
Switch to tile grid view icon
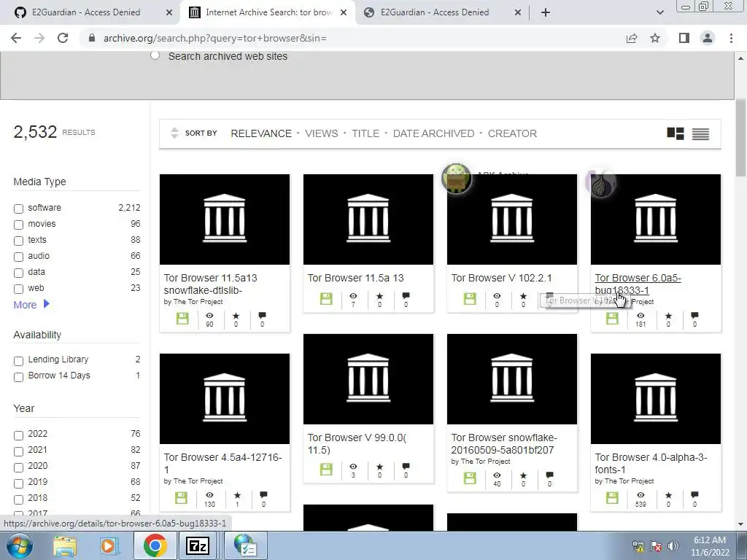[x=675, y=134]
